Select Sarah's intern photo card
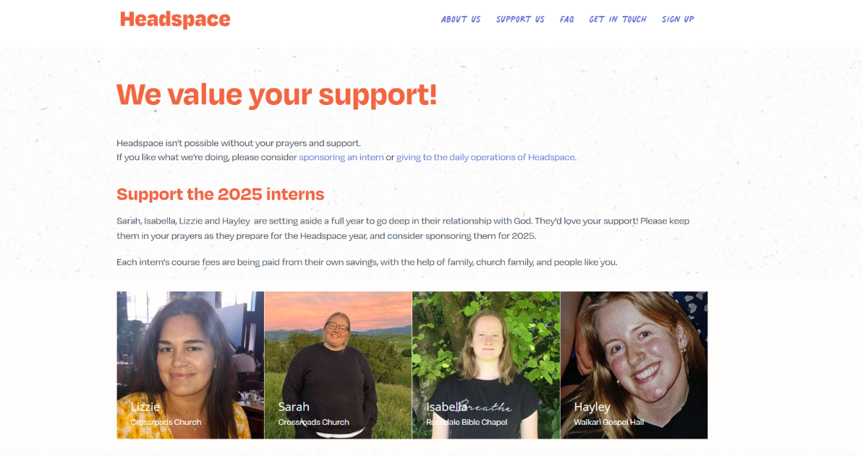The width and height of the screenshot is (868, 456). 338,365
